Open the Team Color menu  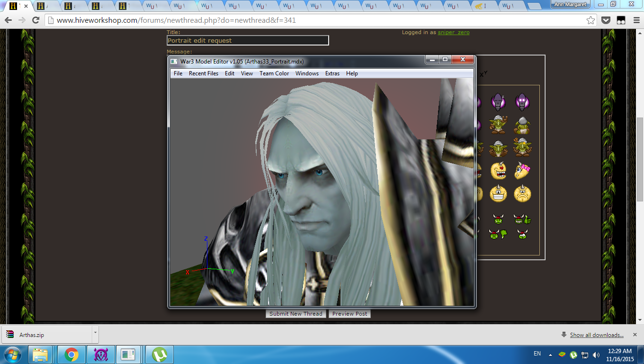click(x=274, y=73)
